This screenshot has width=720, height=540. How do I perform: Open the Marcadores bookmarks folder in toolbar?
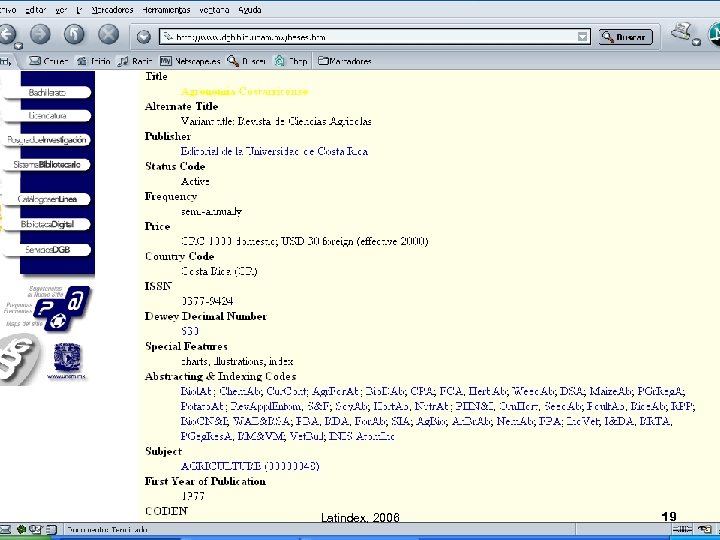344,61
